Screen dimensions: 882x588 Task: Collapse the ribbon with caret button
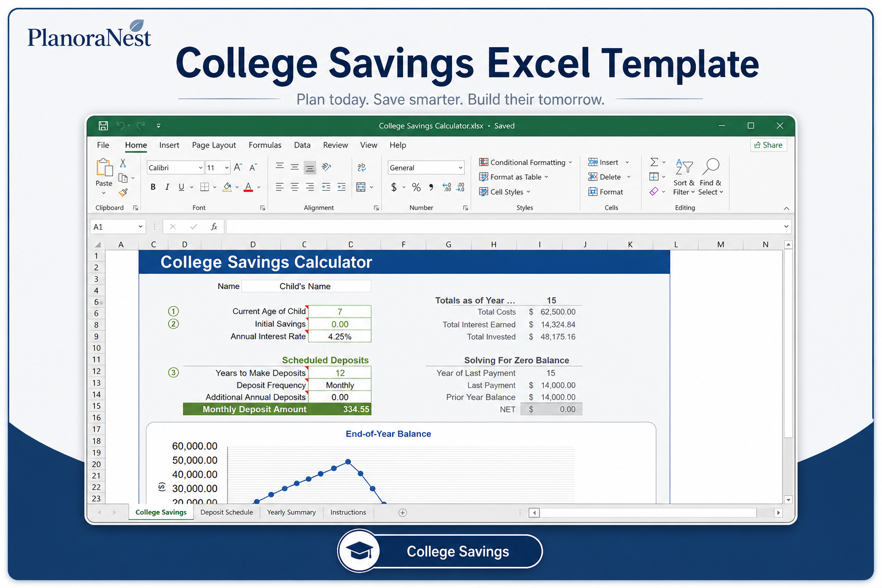[x=786, y=208]
